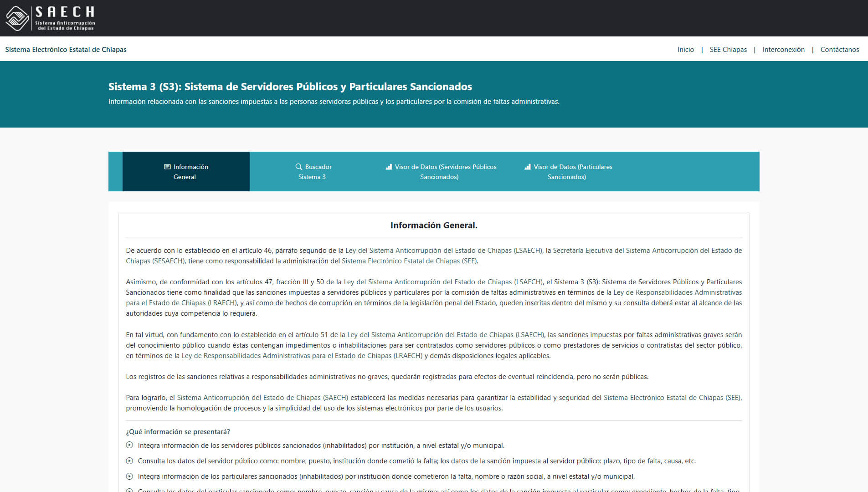Click the 'Sistema 3 (S3)' banner title
This screenshot has width=868, height=492.
click(290, 87)
